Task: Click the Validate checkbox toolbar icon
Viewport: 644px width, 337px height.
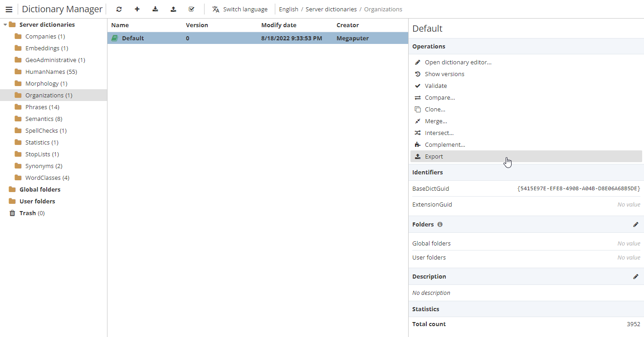Action: (191, 9)
